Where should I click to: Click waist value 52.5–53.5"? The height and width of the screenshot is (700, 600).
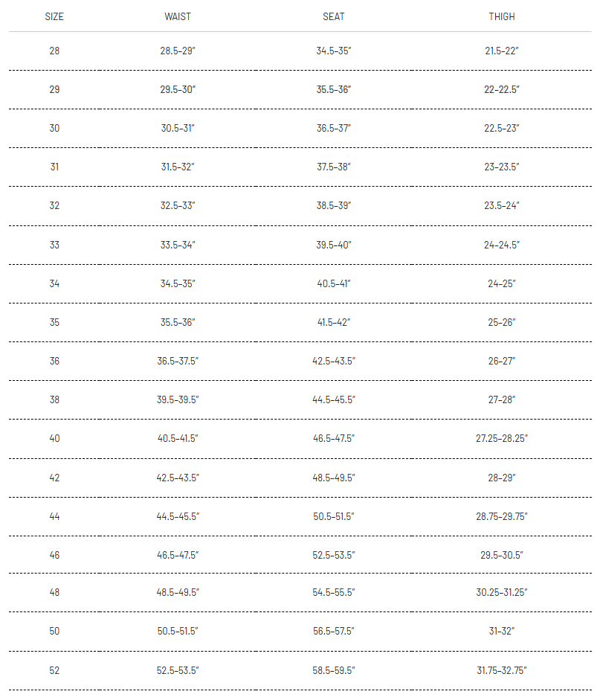pyautogui.click(x=178, y=670)
